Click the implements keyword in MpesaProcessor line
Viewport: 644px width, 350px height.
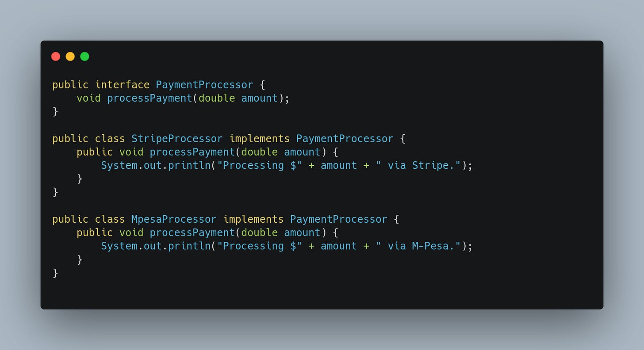[x=253, y=219]
